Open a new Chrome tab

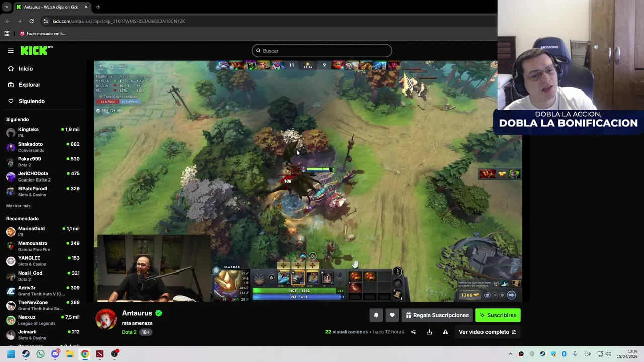[x=98, y=7]
